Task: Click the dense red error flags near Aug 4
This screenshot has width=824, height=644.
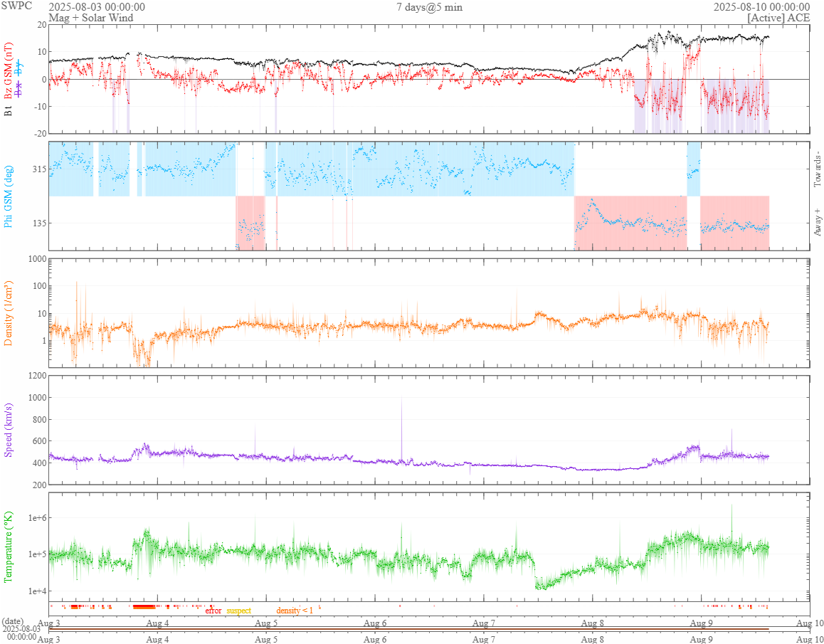Action: [144, 607]
